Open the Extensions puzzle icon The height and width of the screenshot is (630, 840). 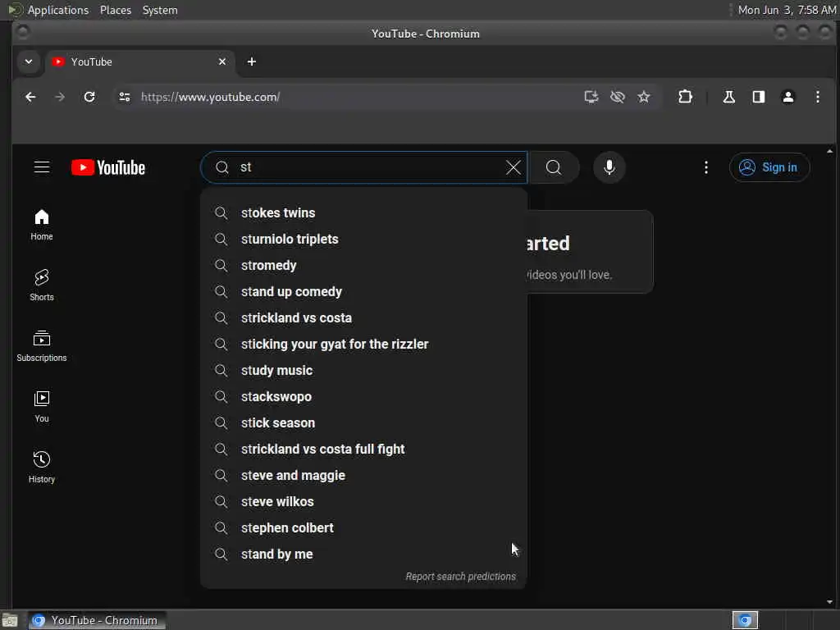click(x=685, y=97)
